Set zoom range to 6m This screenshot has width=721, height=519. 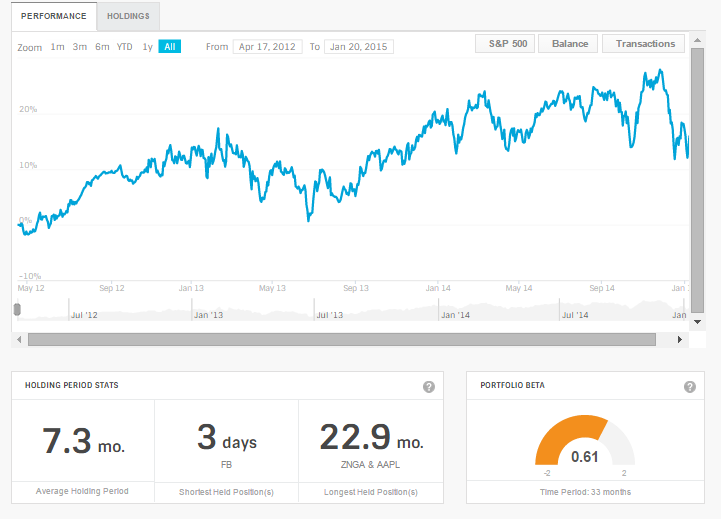102,47
